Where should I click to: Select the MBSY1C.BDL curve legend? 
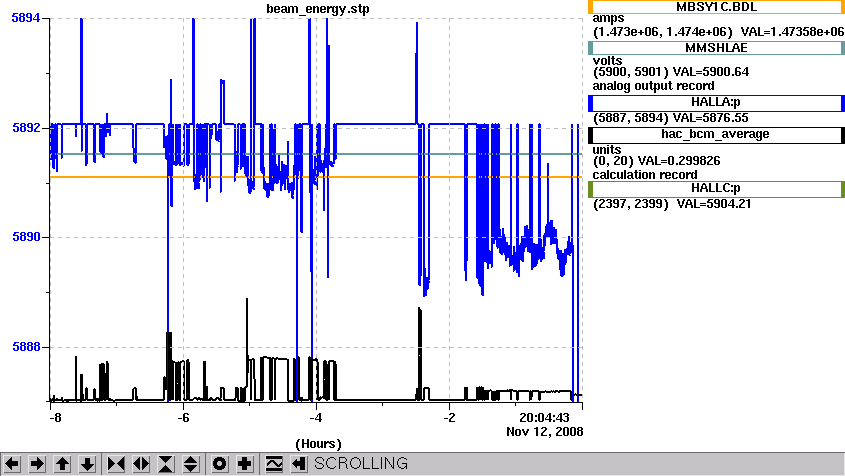tap(716, 7)
